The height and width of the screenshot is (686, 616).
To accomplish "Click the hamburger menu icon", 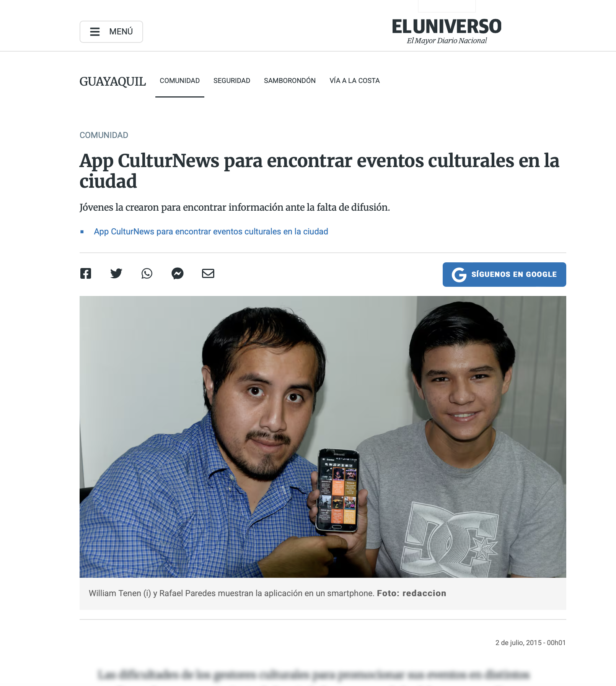I will [95, 32].
